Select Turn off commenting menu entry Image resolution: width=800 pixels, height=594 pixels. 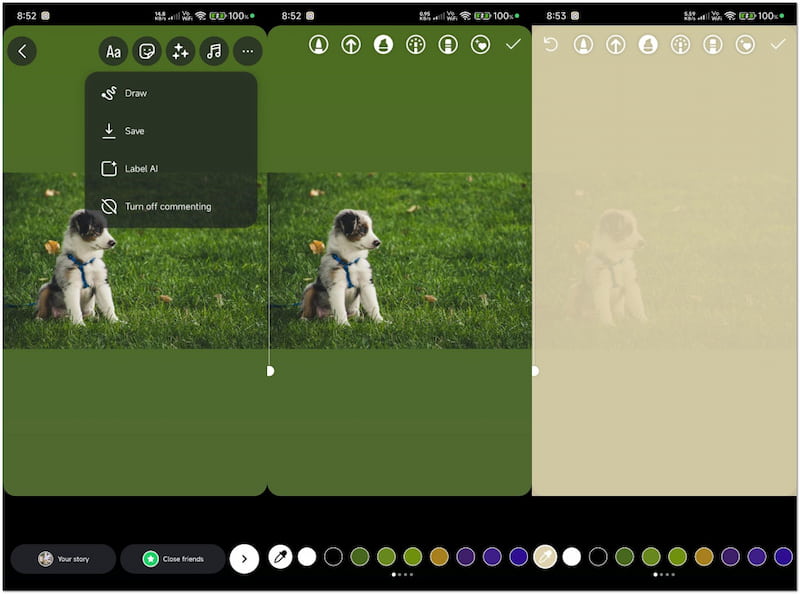167,207
